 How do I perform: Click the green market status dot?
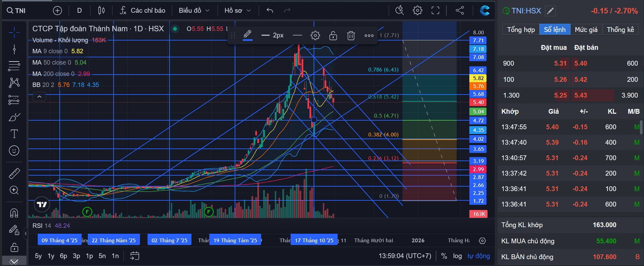(x=175, y=29)
